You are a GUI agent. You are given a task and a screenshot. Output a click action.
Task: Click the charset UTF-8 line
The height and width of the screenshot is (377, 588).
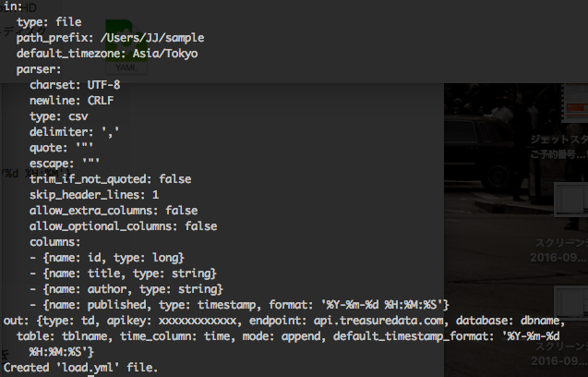click(x=75, y=85)
